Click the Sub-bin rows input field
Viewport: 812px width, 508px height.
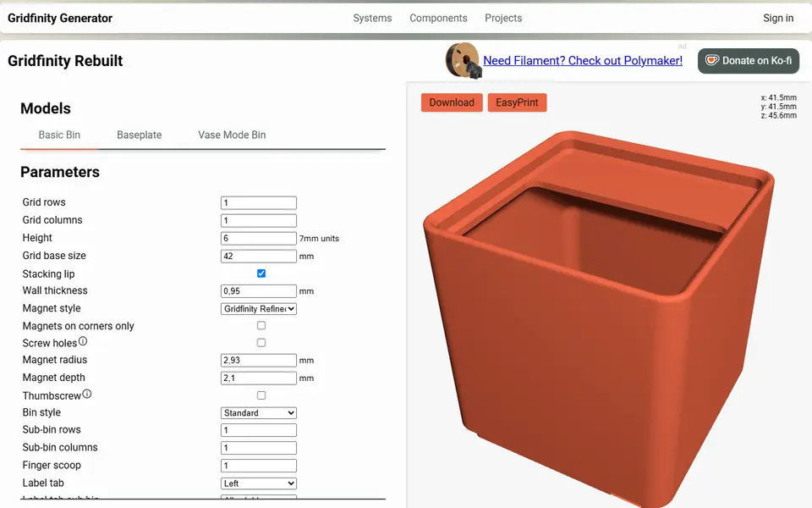(x=259, y=430)
